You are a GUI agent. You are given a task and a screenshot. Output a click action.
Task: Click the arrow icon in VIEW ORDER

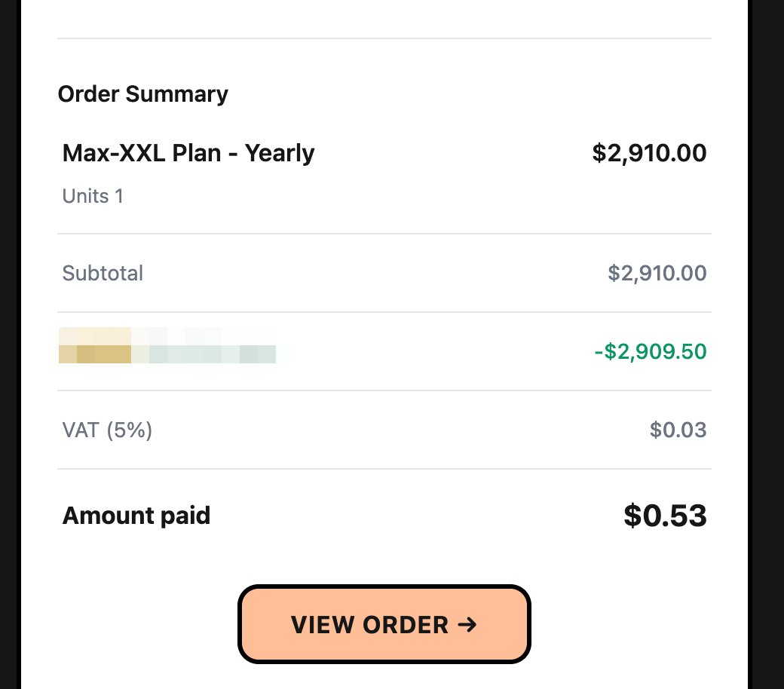tap(467, 624)
